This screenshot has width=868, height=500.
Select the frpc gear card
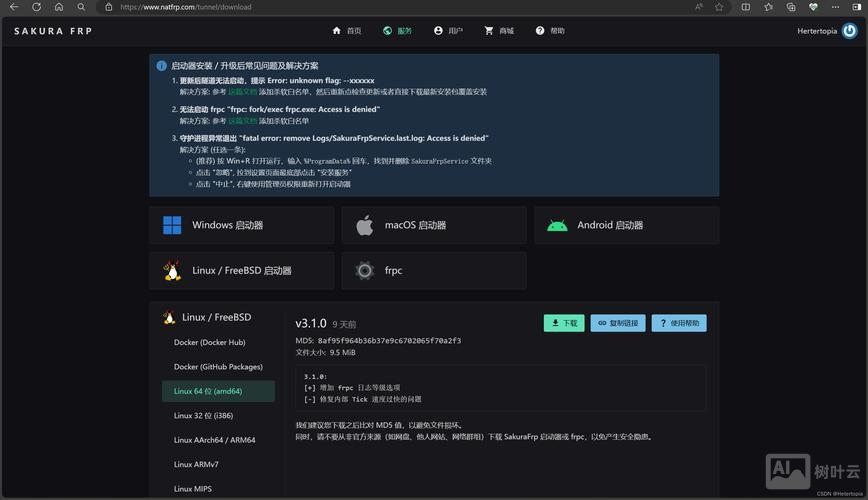pos(434,271)
